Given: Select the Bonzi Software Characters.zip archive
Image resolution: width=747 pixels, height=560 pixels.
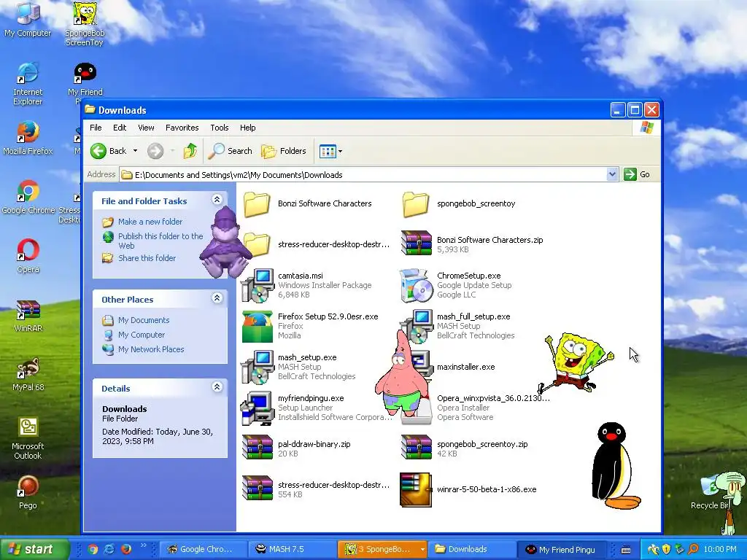Looking at the screenshot, I should [x=472, y=244].
